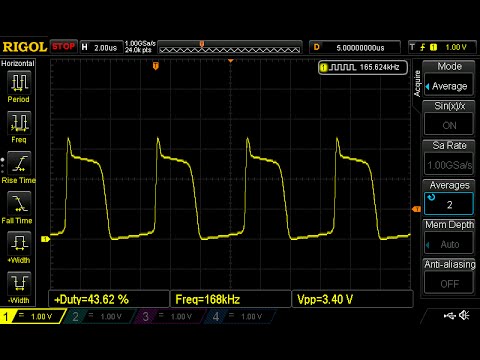Select the channel 3 tab
The image size is (480, 360).
point(168,316)
